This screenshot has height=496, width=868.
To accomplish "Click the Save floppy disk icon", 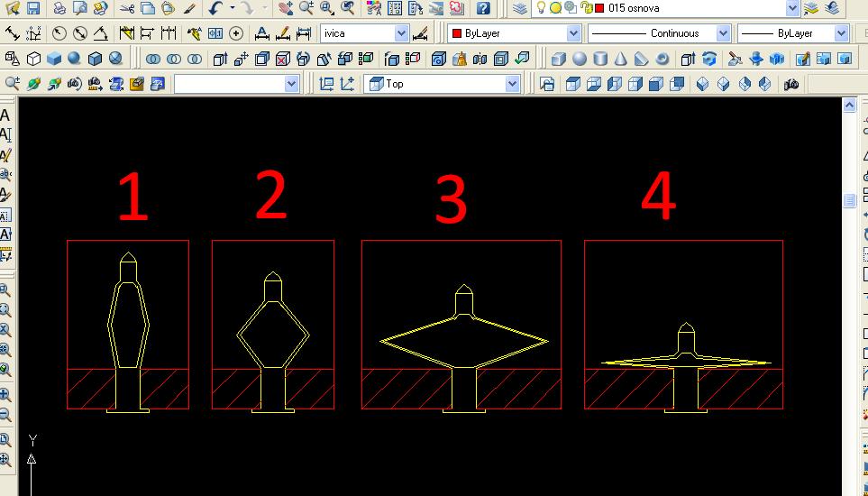I will (x=33, y=8).
